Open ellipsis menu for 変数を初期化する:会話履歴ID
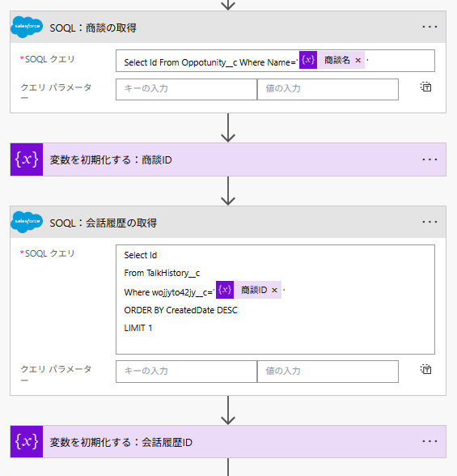The height and width of the screenshot is (476, 457). 429,441
